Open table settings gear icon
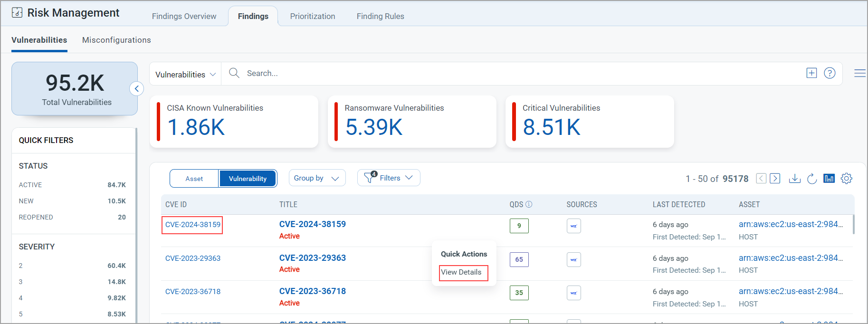The height and width of the screenshot is (324, 868). point(847,178)
